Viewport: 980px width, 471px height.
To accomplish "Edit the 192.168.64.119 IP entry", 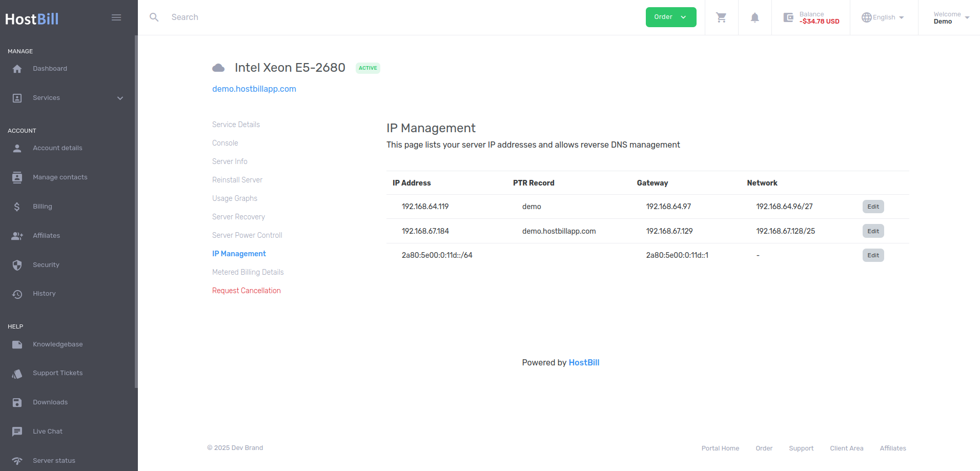I will pos(873,207).
